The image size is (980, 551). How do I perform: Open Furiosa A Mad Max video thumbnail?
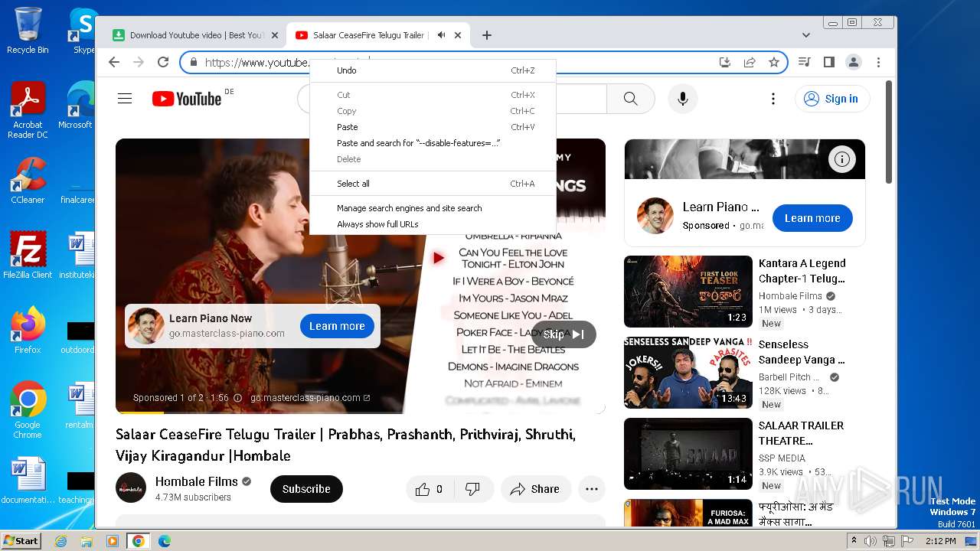click(x=688, y=513)
